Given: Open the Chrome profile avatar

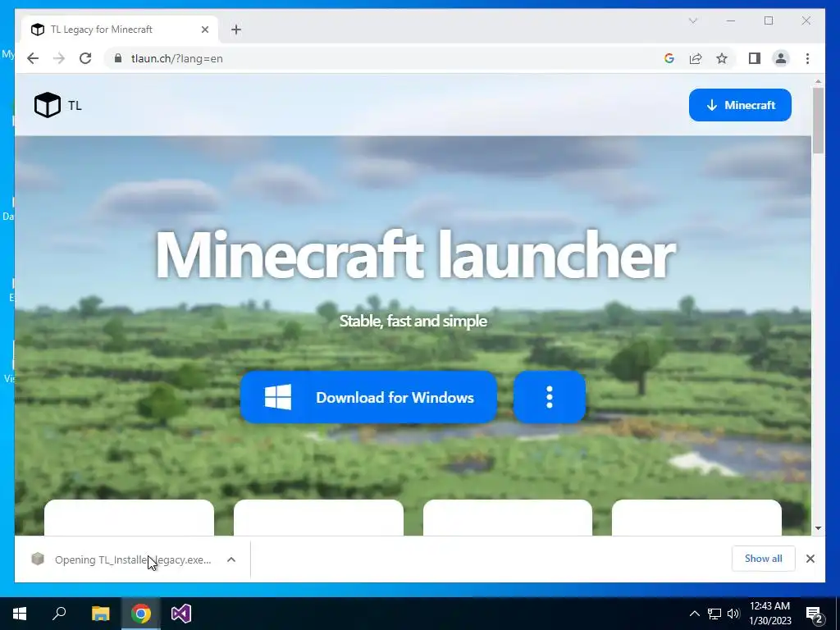Looking at the screenshot, I should (781, 58).
